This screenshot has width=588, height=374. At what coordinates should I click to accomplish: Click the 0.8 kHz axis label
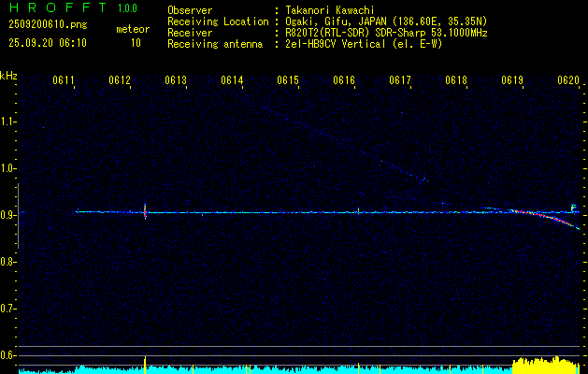coord(8,262)
